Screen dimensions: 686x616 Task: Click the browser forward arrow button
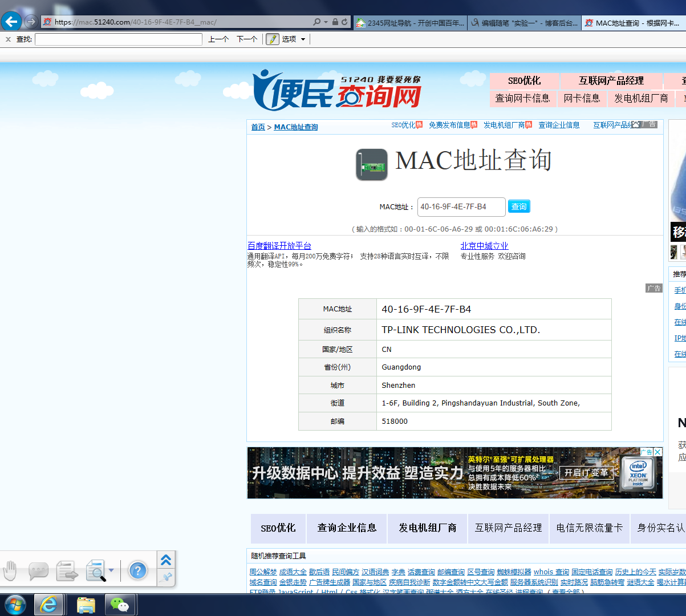coord(31,22)
